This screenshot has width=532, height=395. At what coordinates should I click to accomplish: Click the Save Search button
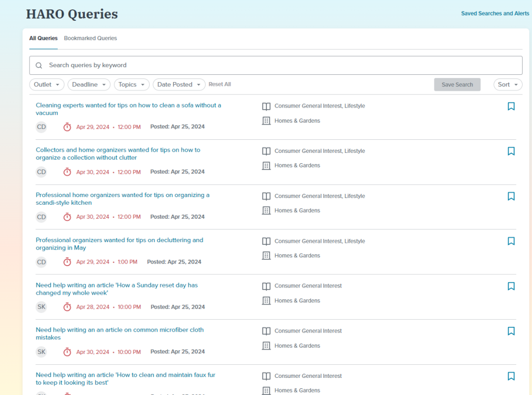(x=457, y=85)
